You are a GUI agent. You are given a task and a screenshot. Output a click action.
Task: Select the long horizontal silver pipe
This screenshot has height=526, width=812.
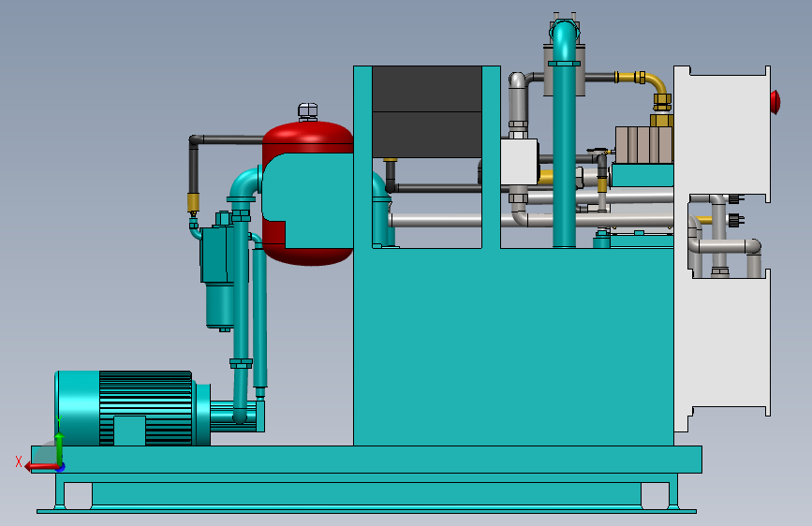[531, 221]
